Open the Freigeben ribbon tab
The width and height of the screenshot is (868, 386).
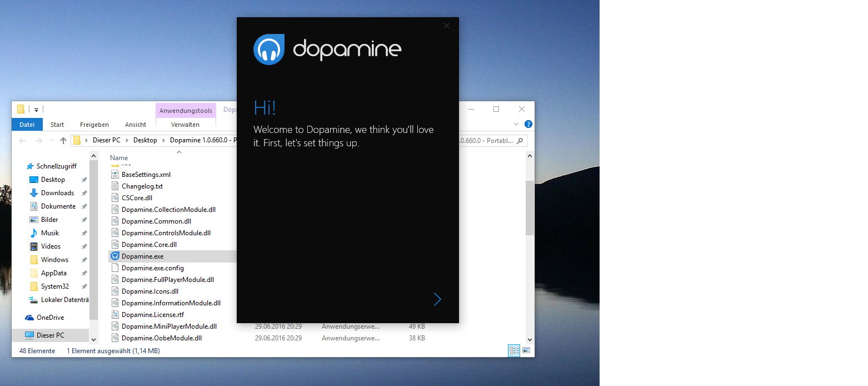pyautogui.click(x=94, y=125)
